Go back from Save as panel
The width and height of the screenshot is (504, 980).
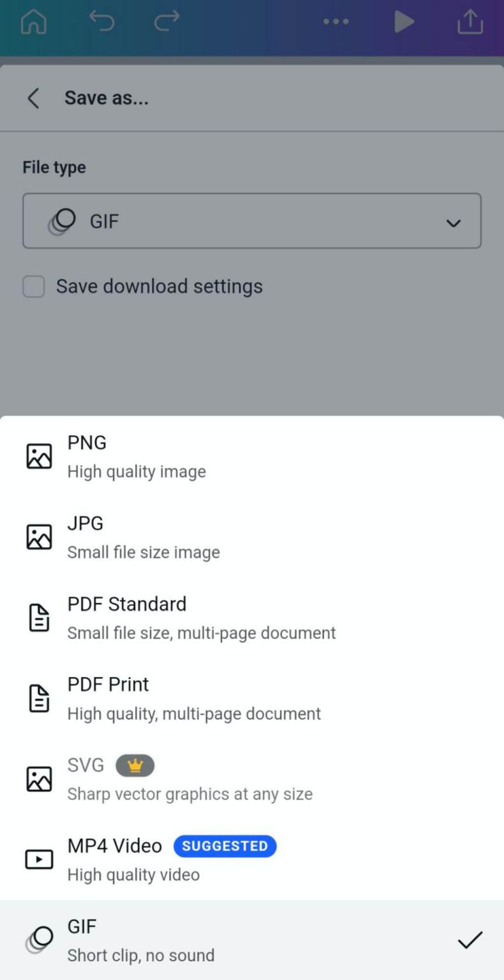33,98
